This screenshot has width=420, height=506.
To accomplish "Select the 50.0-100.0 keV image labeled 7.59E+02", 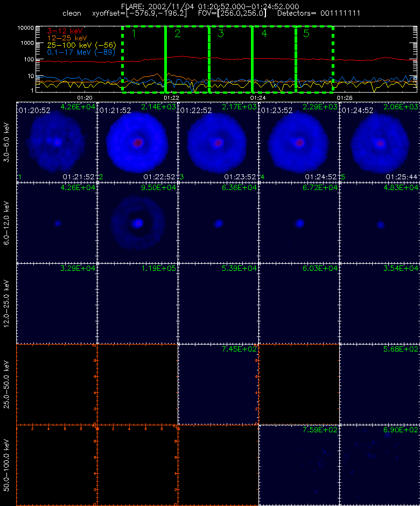I will (299, 465).
